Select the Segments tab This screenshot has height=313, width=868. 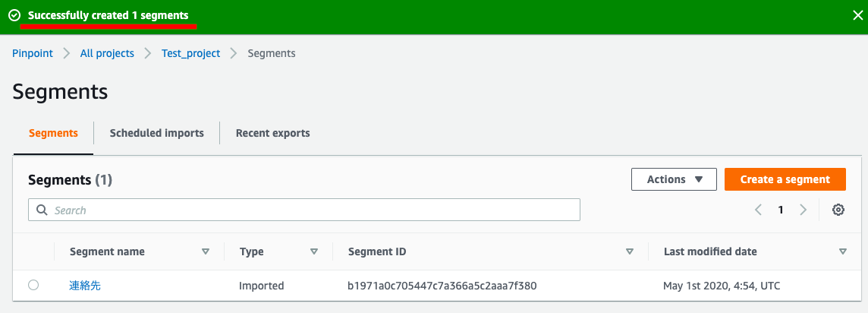[53, 133]
